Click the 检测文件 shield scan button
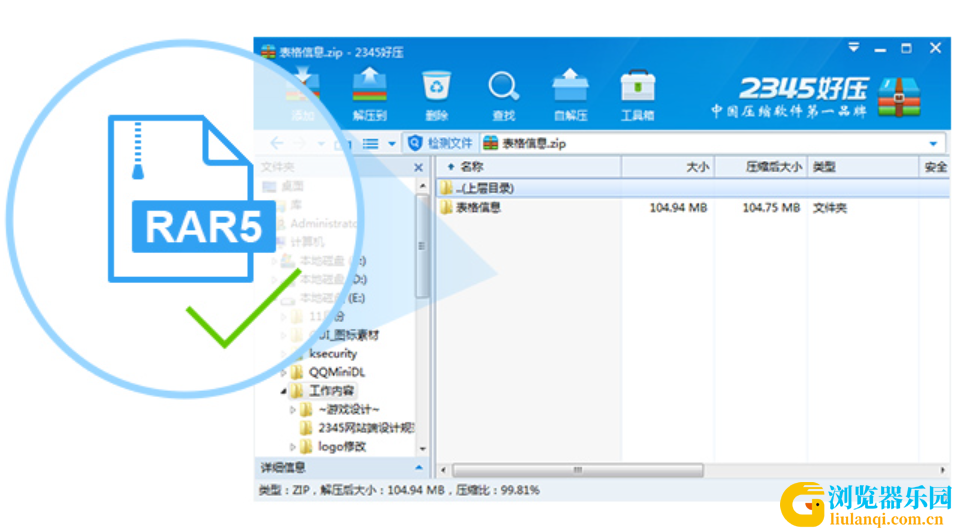The image size is (966, 529). (x=440, y=143)
